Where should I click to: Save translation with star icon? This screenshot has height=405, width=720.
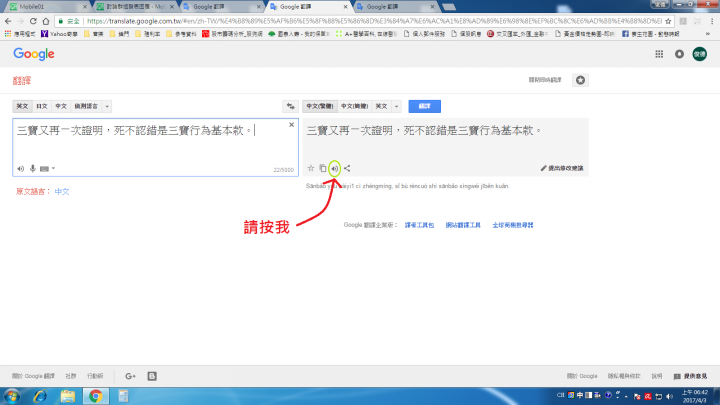[311, 168]
